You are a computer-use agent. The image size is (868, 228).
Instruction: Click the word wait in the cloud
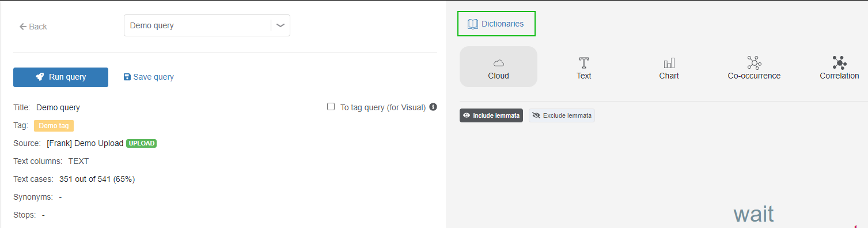coord(753,214)
